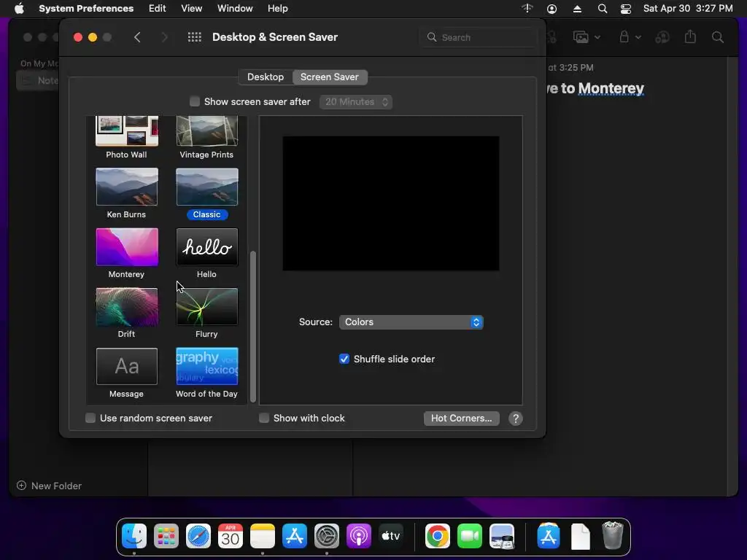
Task: Click the Wi-Fi status icon in the menu bar
Action: click(527, 9)
